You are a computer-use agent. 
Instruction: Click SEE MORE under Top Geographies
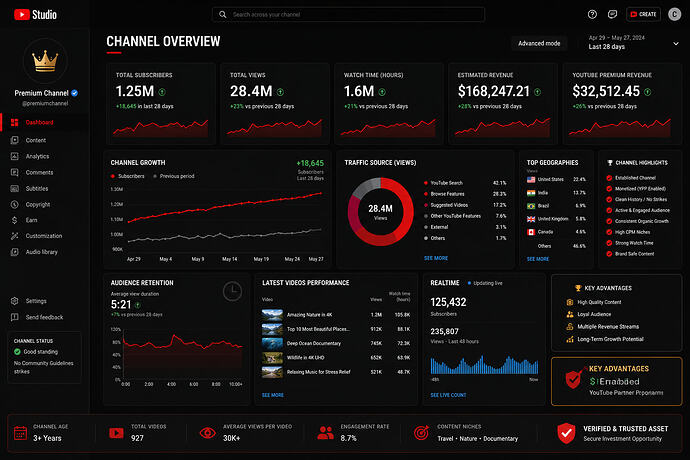538,259
